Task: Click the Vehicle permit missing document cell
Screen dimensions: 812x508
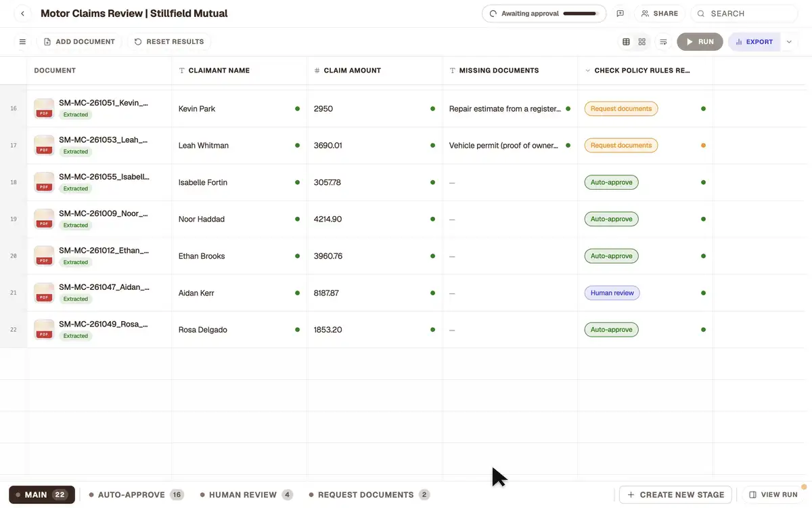Action: tap(510, 146)
